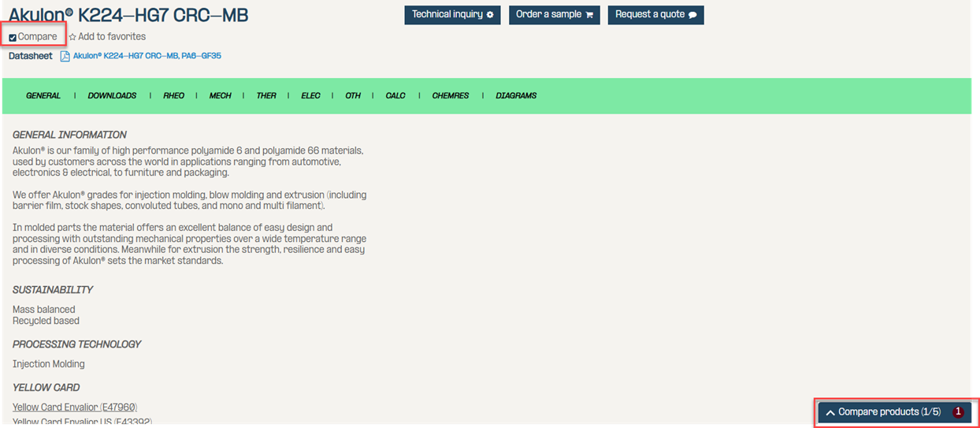Switch to the ELEC tab
The height and width of the screenshot is (428, 980).
[x=310, y=95]
